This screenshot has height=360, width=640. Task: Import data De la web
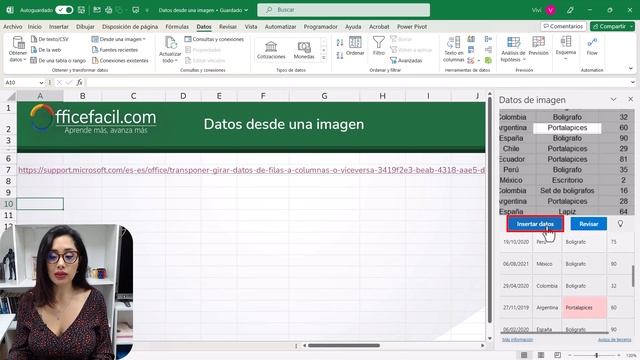point(46,50)
